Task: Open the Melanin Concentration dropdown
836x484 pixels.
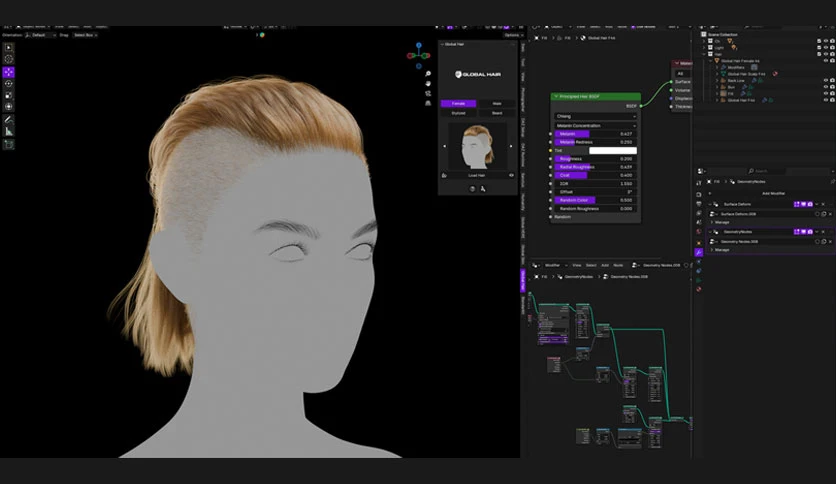Action: tap(596, 126)
